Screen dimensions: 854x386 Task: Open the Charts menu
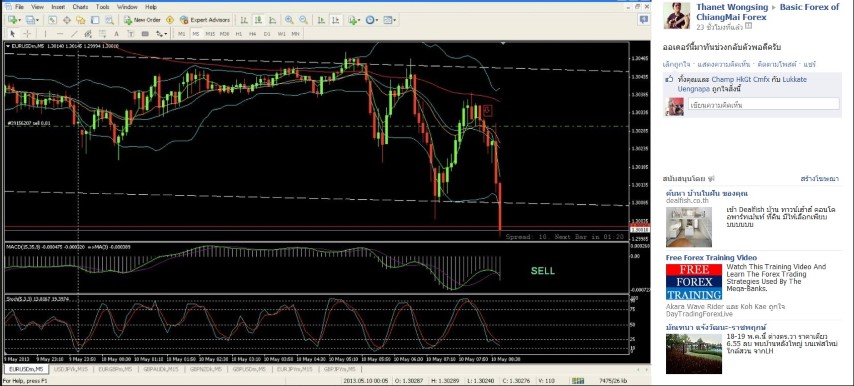[80, 7]
